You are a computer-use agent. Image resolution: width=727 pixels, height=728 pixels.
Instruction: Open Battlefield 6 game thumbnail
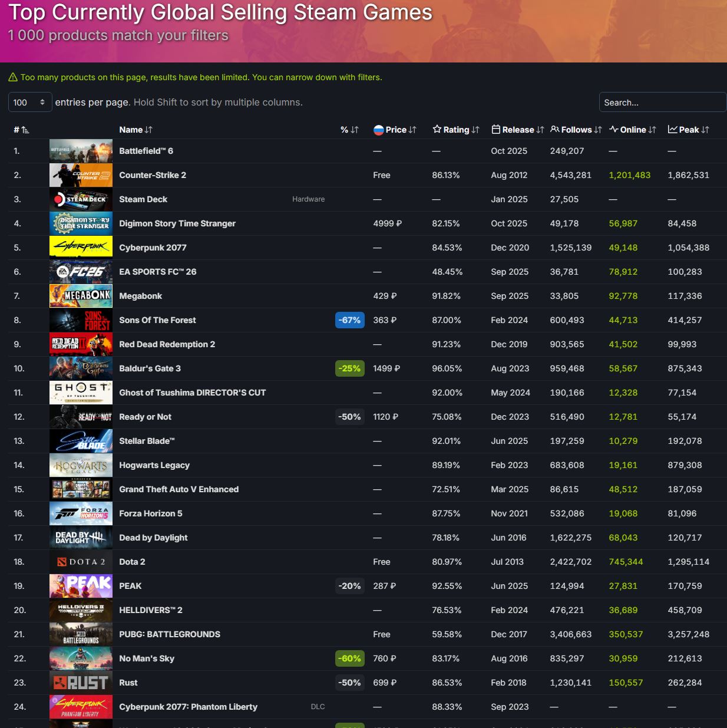click(81, 151)
